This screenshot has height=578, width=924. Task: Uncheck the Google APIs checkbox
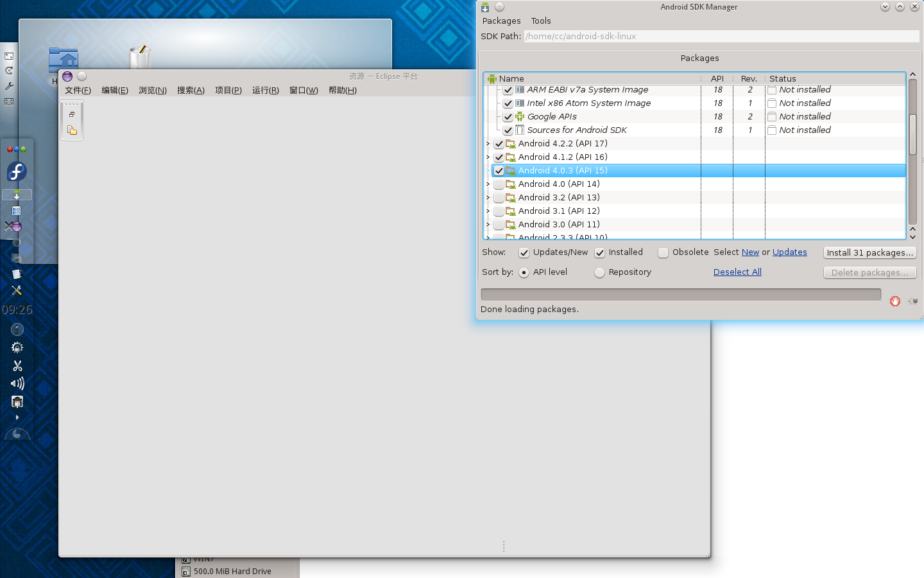tap(508, 117)
